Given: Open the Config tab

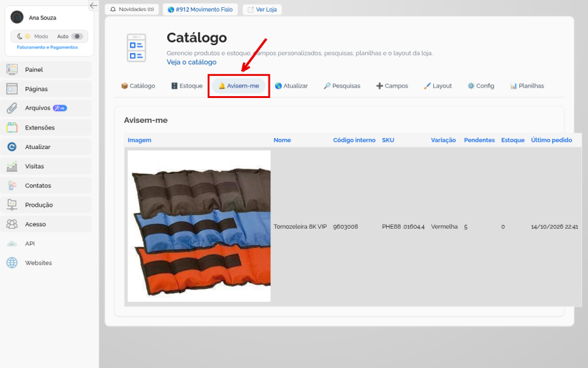Looking at the screenshot, I should [481, 86].
